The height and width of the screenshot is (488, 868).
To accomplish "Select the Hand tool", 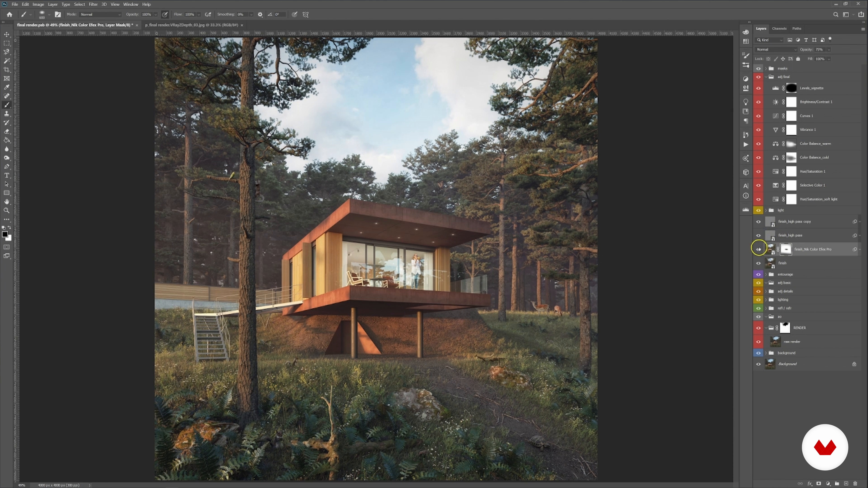I will [x=6, y=202].
